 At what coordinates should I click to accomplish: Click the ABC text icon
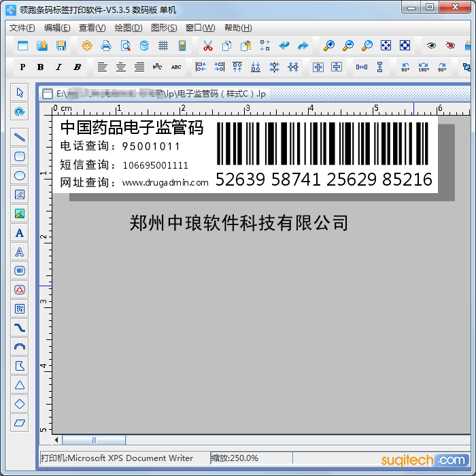pos(176,67)
